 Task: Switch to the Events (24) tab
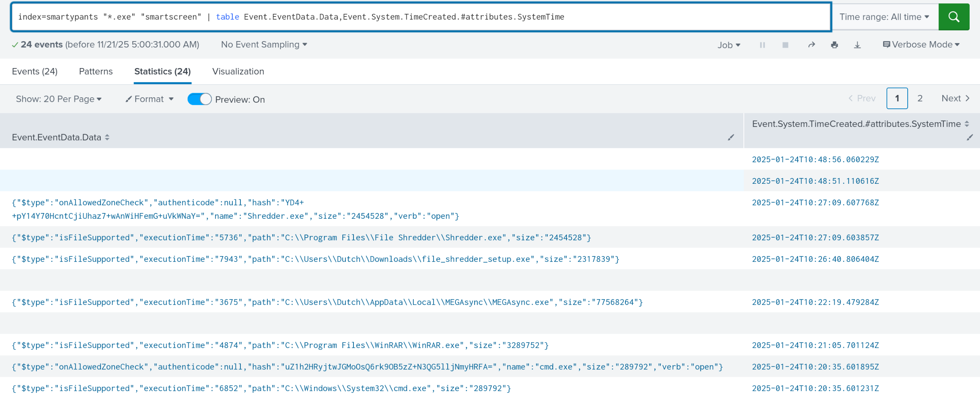coord(35,72)
